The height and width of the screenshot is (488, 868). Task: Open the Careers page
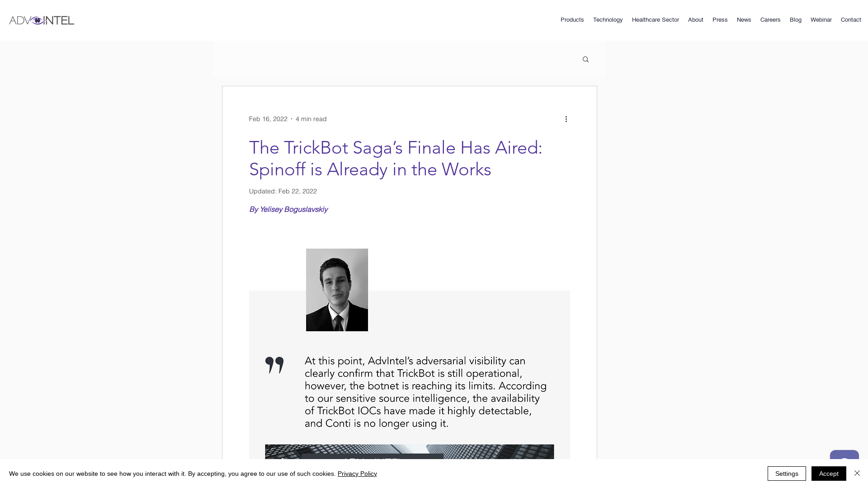[x=770, y=20]
